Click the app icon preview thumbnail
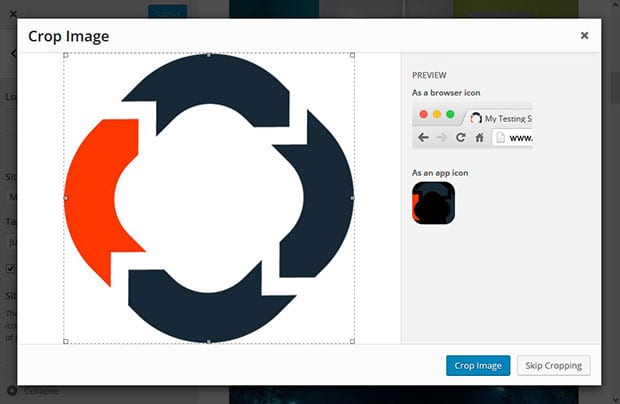The width and height of the screenshot is (620, 404). 433,203
